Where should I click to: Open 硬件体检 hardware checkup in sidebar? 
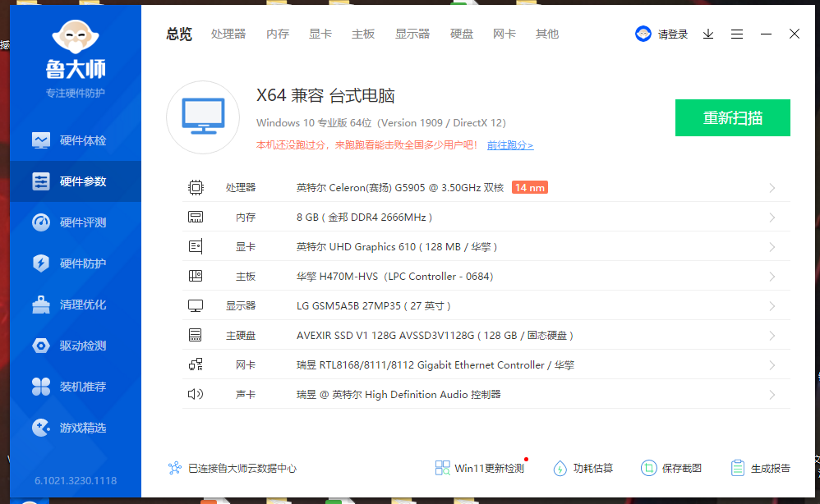point(76,140)
